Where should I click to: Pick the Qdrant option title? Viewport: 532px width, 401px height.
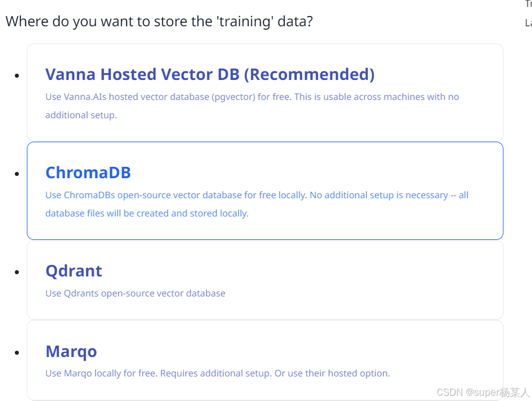point(74,271)
